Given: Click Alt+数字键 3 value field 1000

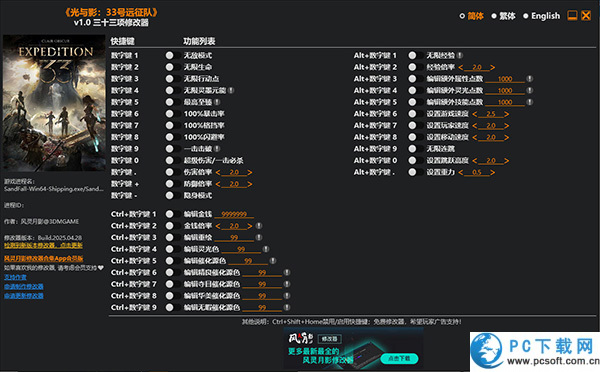Looking at the screenshot, I should click(505, 79).
